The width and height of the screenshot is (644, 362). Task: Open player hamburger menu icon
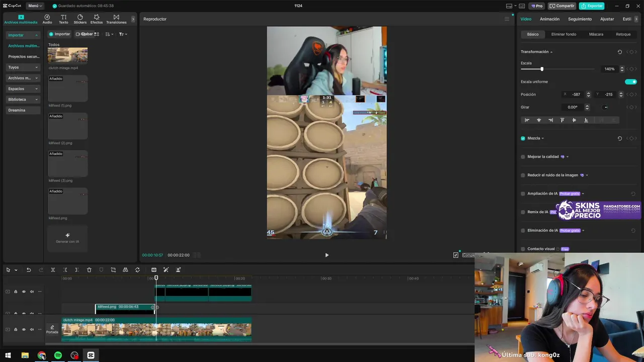click(x=507, y=19)
